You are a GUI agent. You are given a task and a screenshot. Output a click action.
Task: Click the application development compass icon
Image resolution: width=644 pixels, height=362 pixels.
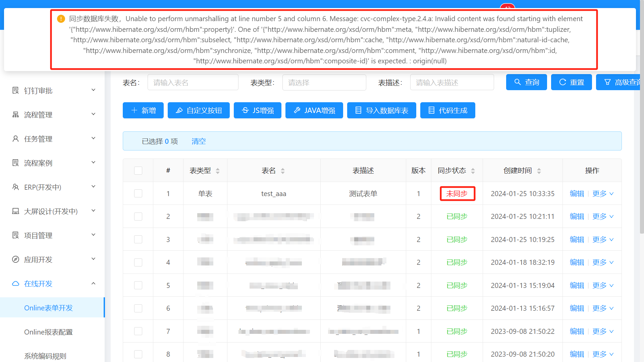tap(15, 259)
